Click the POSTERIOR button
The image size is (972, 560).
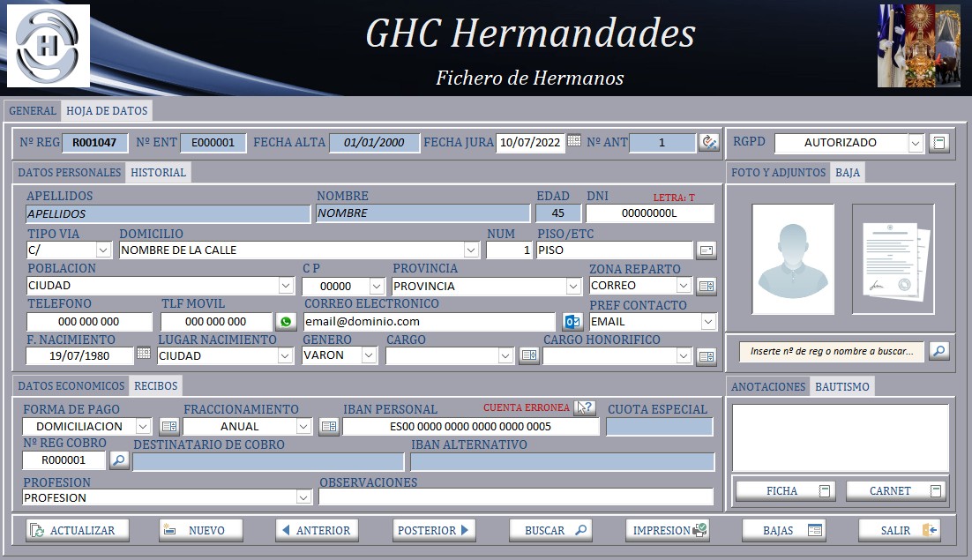click(434, 530)
